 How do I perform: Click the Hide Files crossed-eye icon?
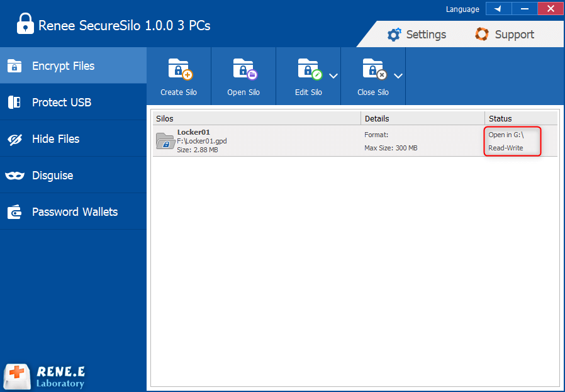(x=14, y=139)
